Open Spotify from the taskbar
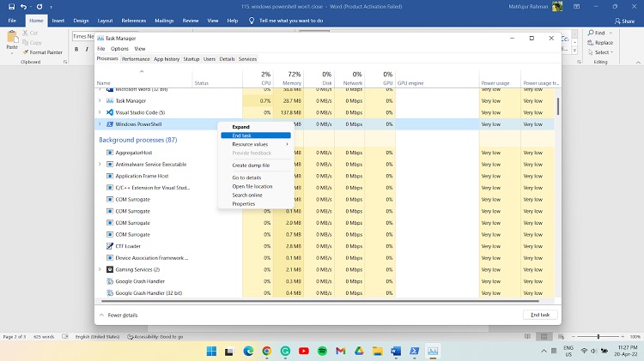This screenshot has height=361, width=644. pyautogui.click(x=321, y=352)
